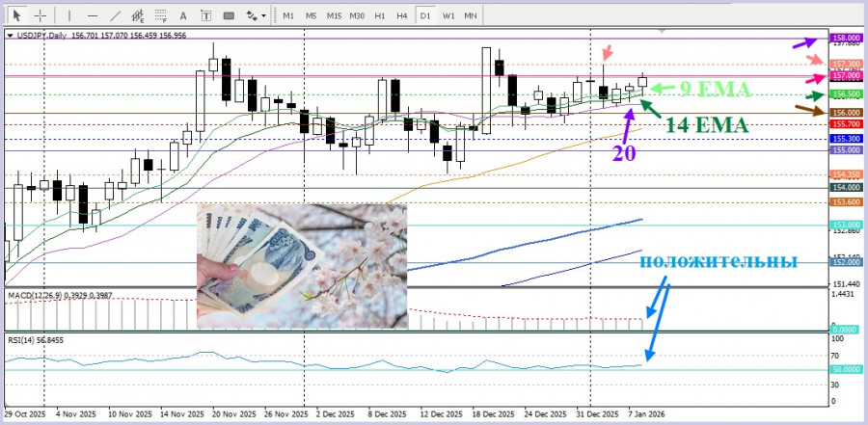Click the 156.000 price level label
868x425 pixels.
click(847, 113)
